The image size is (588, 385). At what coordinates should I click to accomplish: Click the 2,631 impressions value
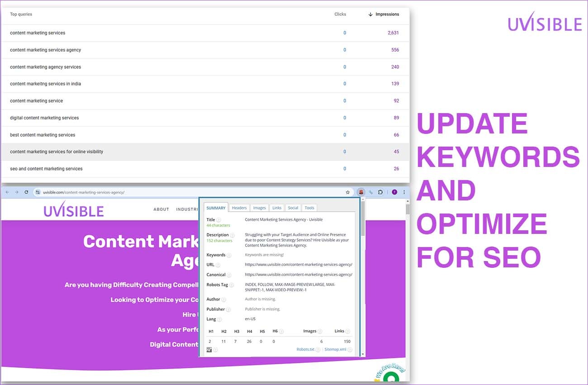coord(394,33)
